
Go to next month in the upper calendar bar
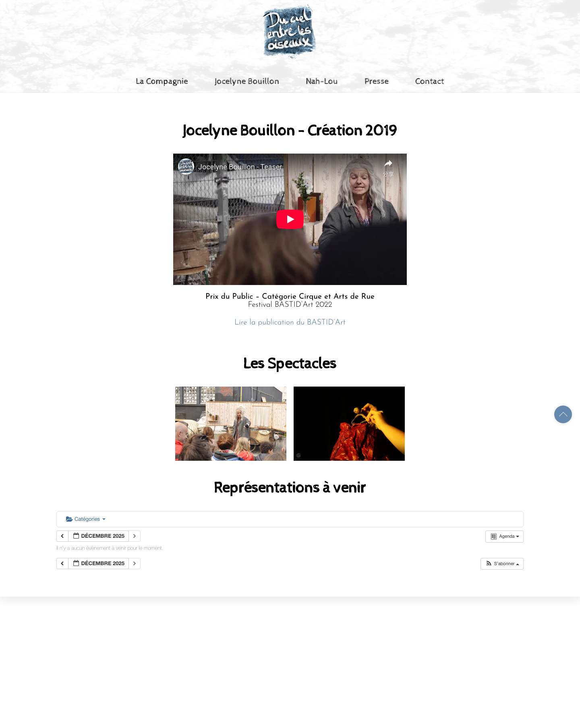(x=135, y=536)
